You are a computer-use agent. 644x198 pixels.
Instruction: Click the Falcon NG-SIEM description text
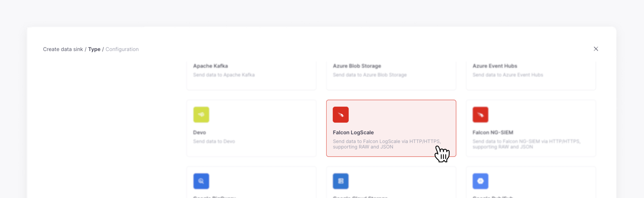[526, 144]
